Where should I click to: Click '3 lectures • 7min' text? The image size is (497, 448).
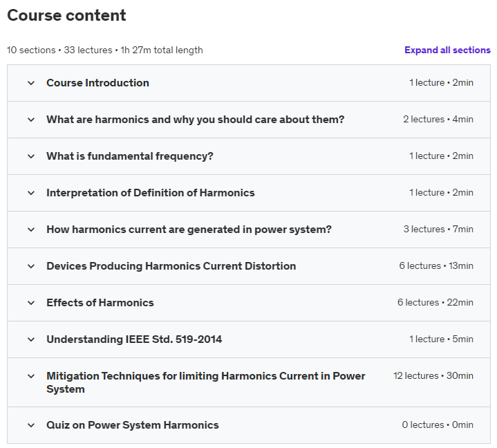[438, 230]
